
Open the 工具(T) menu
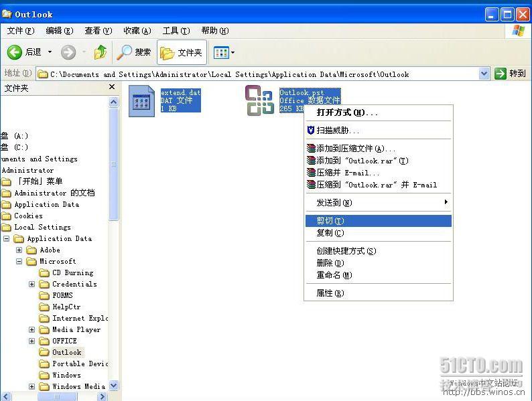176,31
